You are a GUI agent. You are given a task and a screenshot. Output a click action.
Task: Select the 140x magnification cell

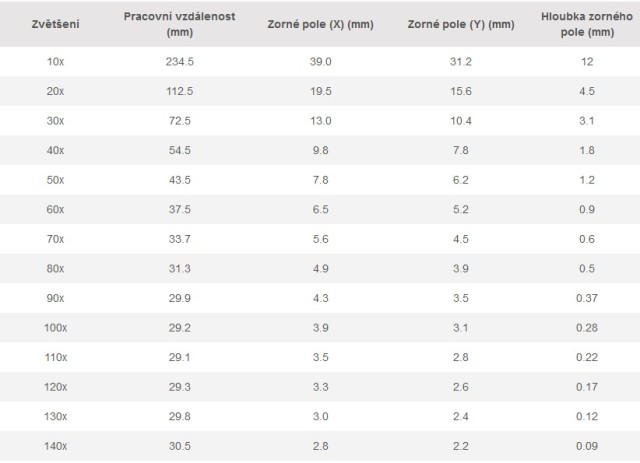coord(56,446)
